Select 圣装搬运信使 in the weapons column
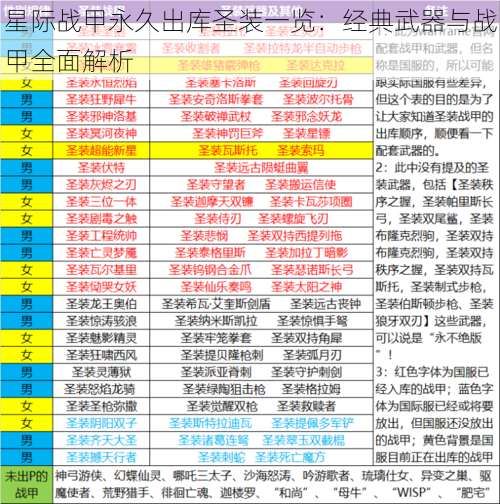Viewport: 500px width, 504px height. [x=300, y=184]
